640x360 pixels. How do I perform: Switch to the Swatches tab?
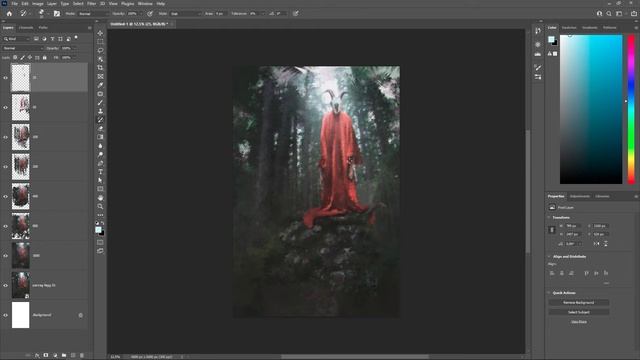click(569, 28)
